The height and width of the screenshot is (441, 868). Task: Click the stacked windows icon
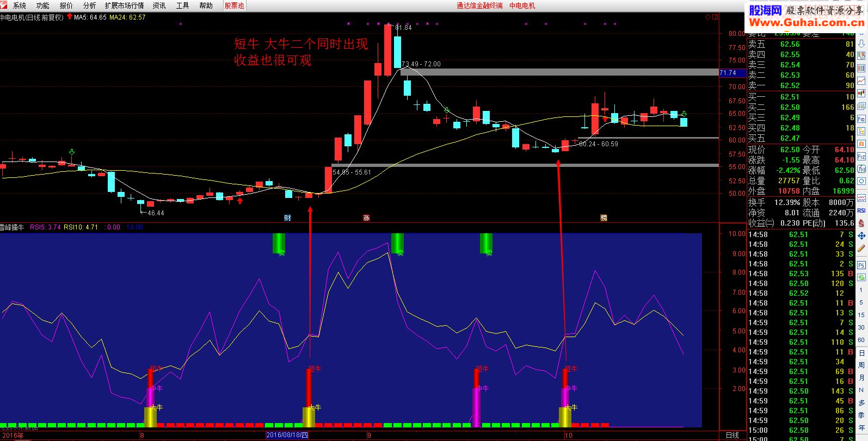[x=861, y=106]
